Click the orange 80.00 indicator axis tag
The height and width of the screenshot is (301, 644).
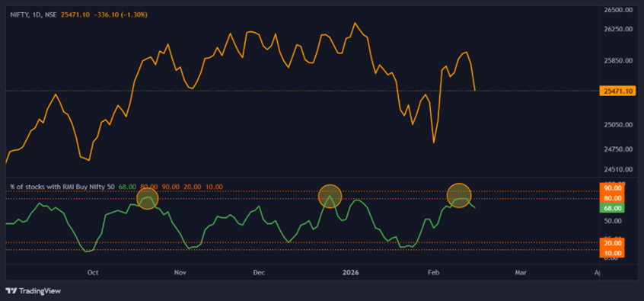point(612,198)
